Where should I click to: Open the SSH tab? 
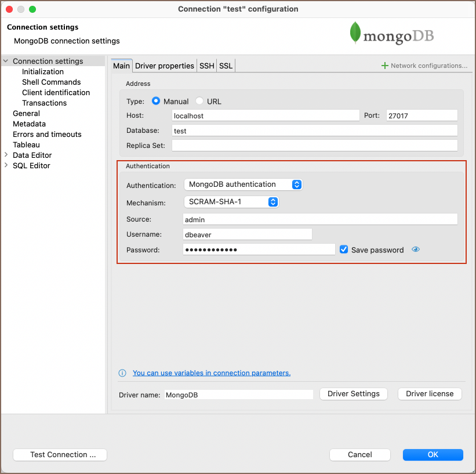[207, 66]
